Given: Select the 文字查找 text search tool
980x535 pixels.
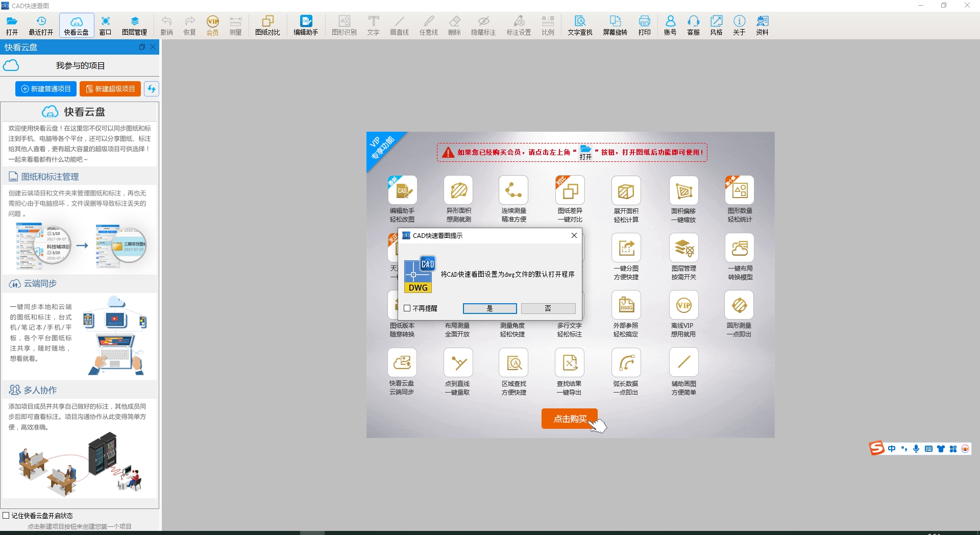Looking at the screenshot, I should 580,25.
